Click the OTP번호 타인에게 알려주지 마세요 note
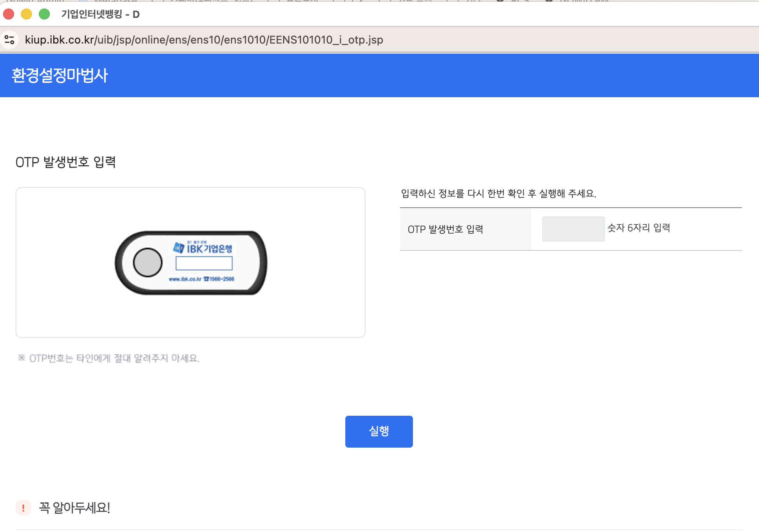Screen dimensions: 759x532 tap(109, 358)
